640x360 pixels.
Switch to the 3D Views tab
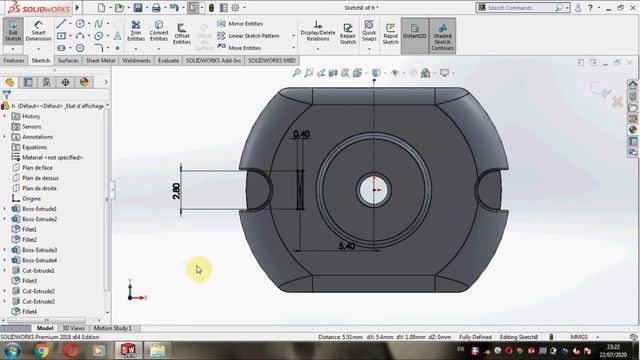[73, 328]
